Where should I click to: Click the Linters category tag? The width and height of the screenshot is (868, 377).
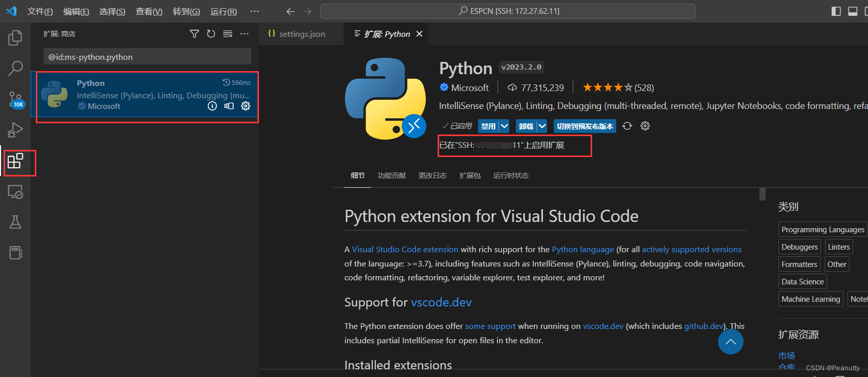[839, 247]
